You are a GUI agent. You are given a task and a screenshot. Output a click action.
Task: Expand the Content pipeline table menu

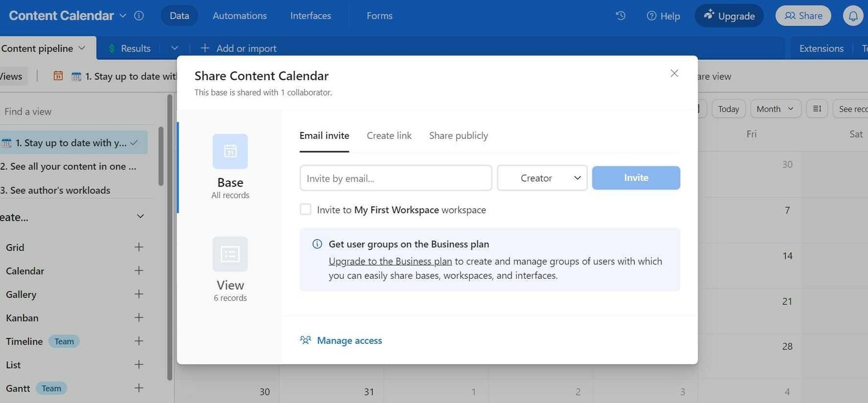click(x=82, y=48)
